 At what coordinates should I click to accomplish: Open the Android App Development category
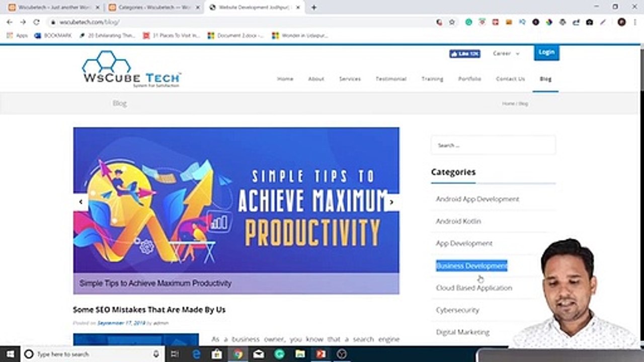(477, 199)
